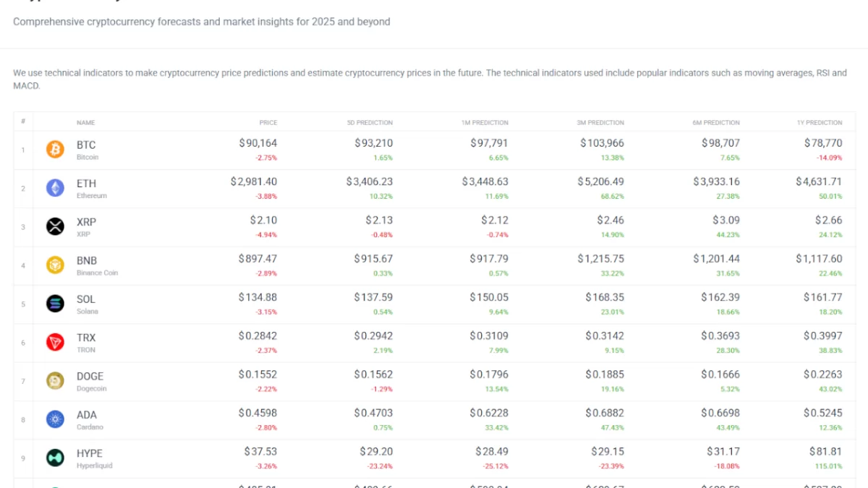This screenshot has width=868, height=488.
Task: Click the Bitcoin coin icon
Action: coord(56,150)
